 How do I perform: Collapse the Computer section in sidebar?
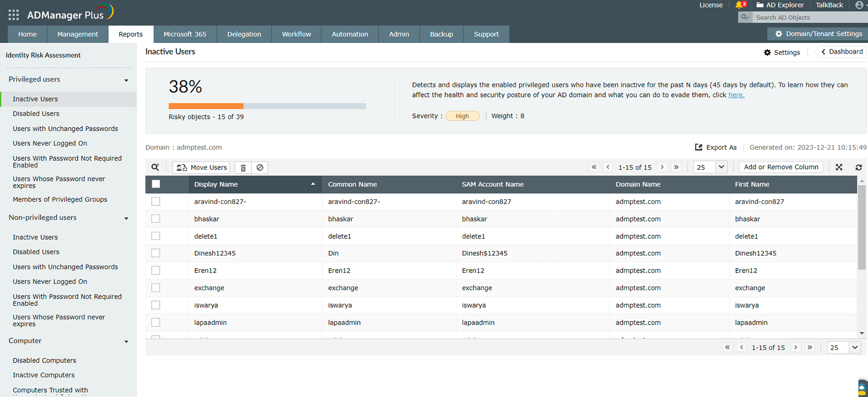coord(126,342)
